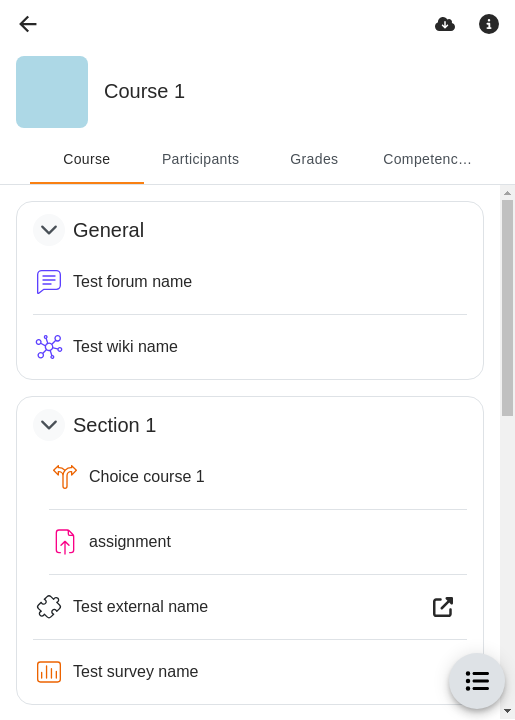Click the vertical scrollbar thumb
This screenshot has width=515, height=720.
pyautogui.click(x=507, y=308)
